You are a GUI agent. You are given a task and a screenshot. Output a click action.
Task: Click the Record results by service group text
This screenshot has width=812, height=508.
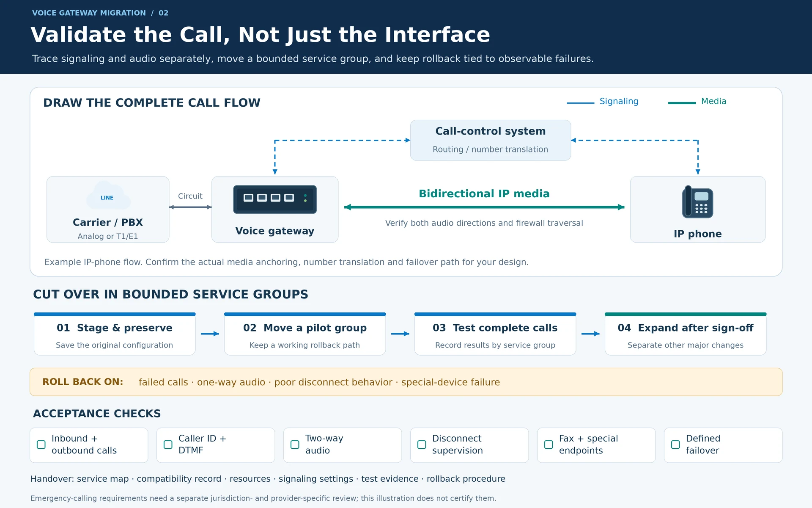coord(495,345)
